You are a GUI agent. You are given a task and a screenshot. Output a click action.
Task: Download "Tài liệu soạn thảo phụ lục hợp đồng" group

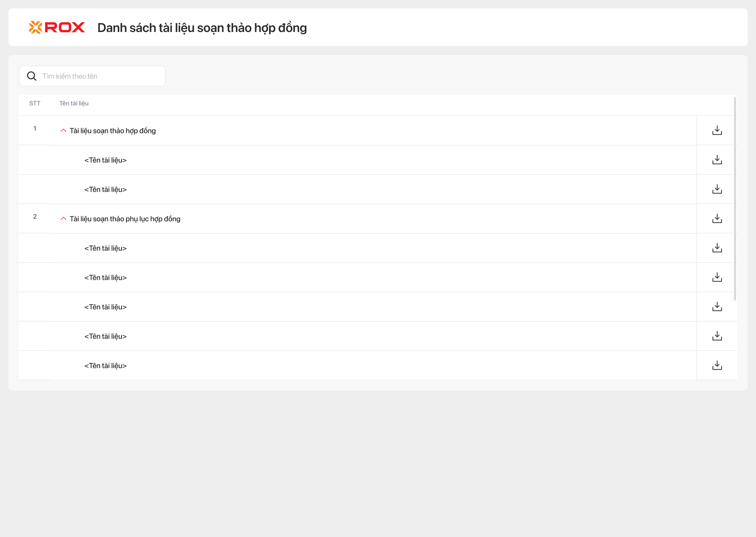pyautogui.click(x=717, y=218)
